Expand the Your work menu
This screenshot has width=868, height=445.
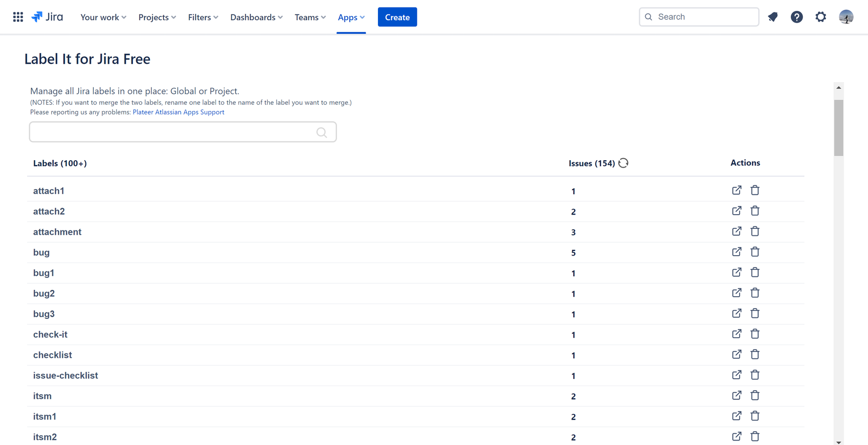pyautogui.click(x=103, y=17)
